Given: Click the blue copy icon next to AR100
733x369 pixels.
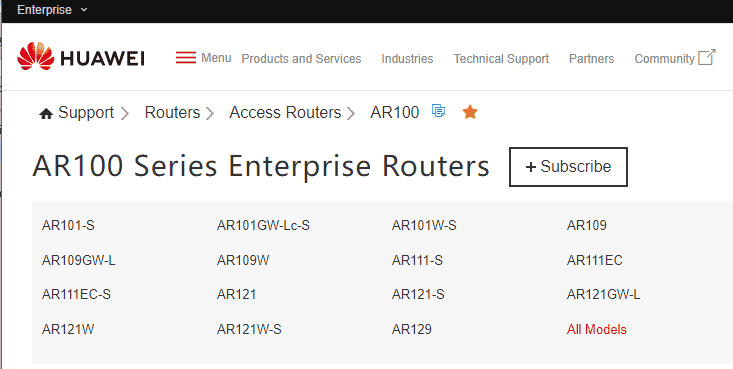Looking at the screenshot, I should pos(438,111).
